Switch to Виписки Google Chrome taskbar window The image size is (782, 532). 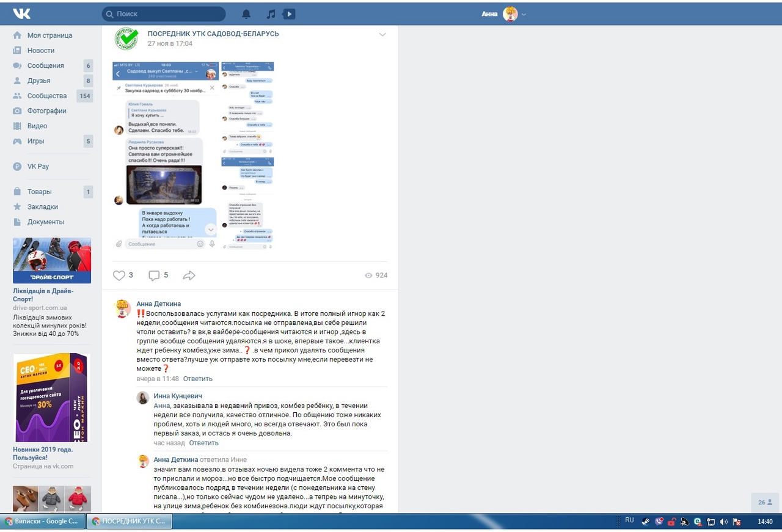coord(42,521)
